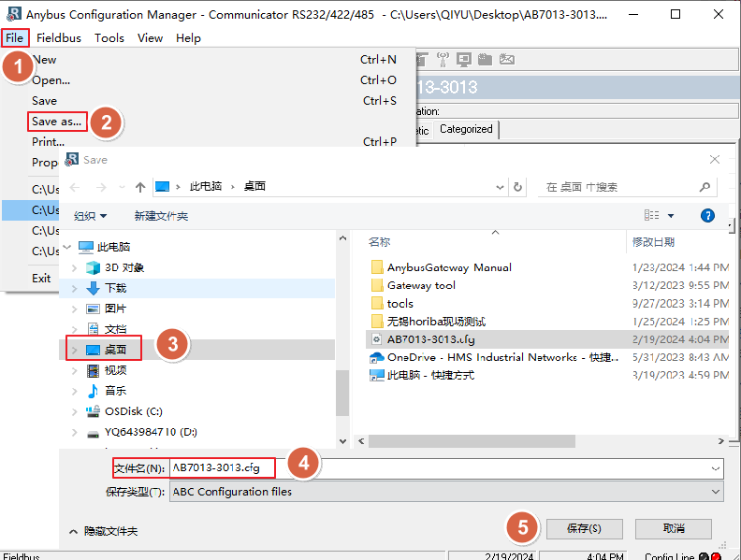Open the file name history dropdown
The width and height of the screenshot is (741, 560).
point(716,468)
